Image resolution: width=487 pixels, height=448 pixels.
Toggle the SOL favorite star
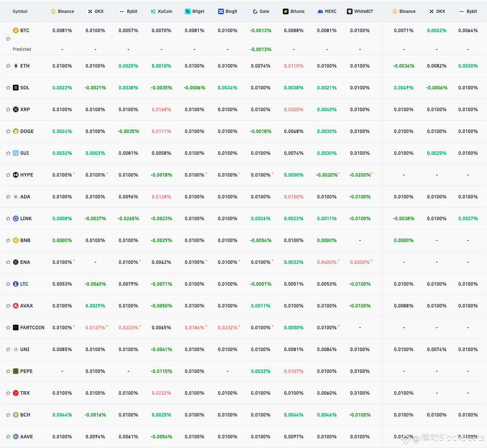8,88
